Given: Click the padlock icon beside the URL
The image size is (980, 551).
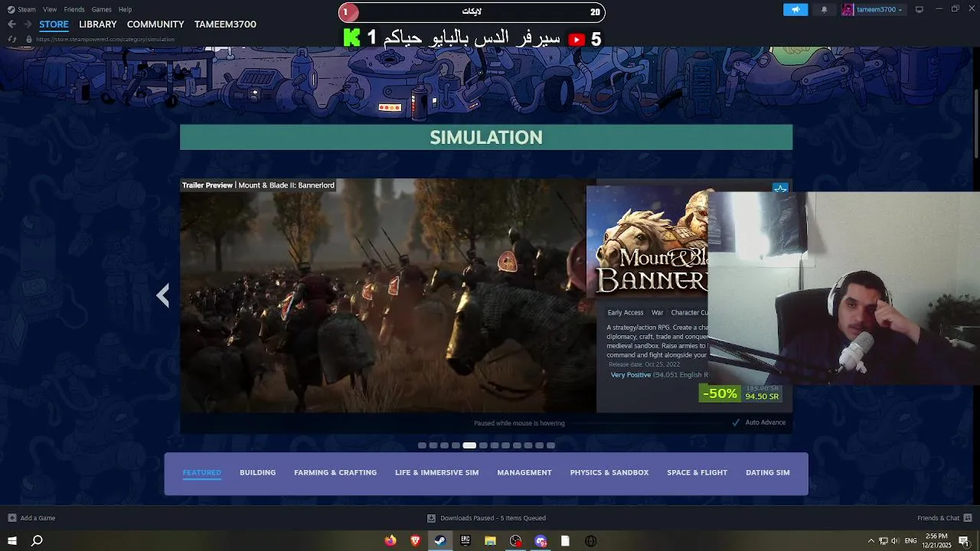Looking at the screenshot, I should [x=29, y=39].
